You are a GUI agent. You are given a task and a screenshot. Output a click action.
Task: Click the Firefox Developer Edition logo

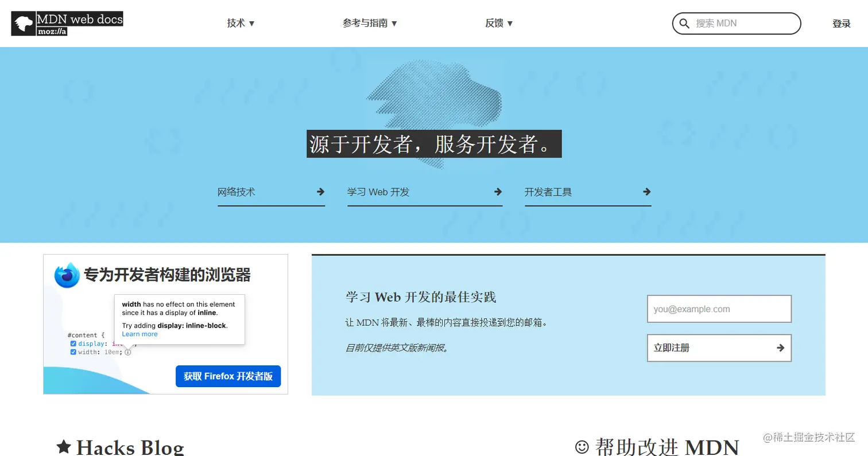pyautogui.click(x=67, y=275)
